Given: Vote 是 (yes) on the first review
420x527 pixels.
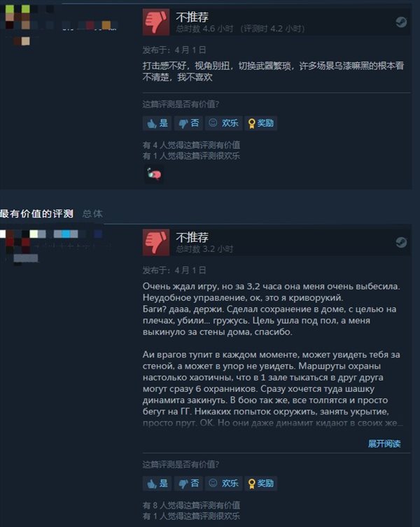Looking at the screenshot, I should coord(157,123).
